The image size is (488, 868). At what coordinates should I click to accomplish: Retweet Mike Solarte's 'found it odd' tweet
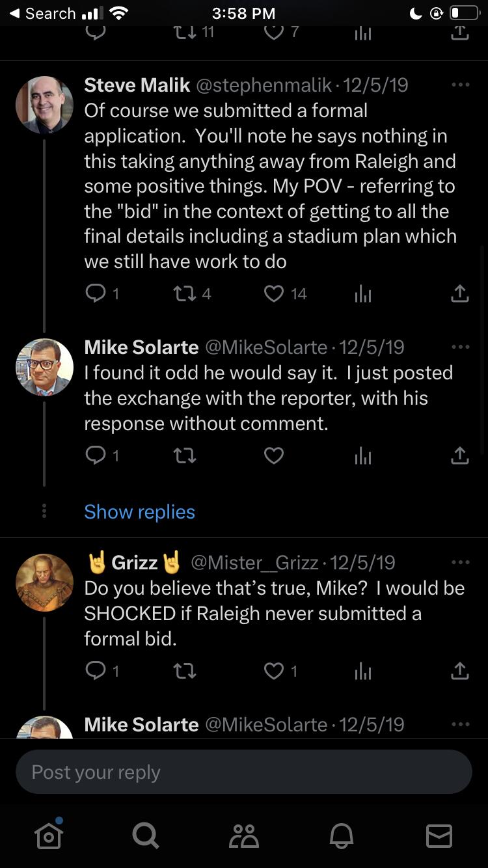[x=185, y=455]
